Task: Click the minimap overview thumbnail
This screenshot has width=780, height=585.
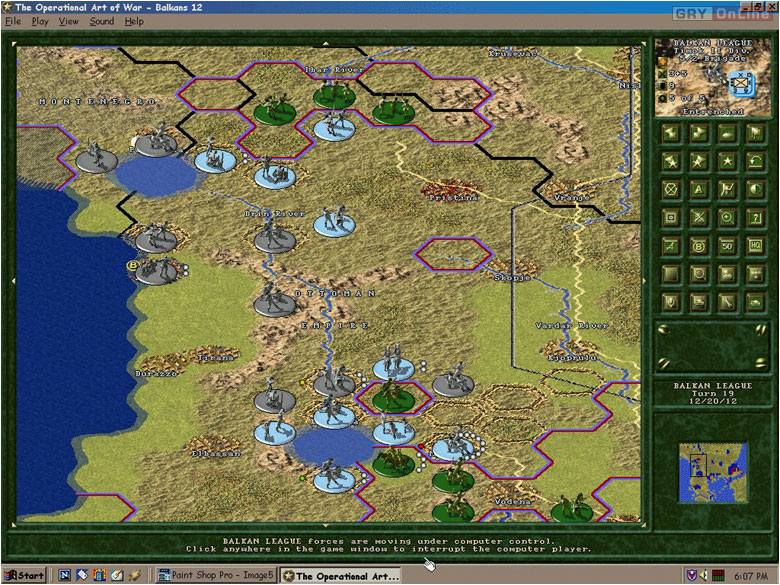Action: tap(713, 473)
